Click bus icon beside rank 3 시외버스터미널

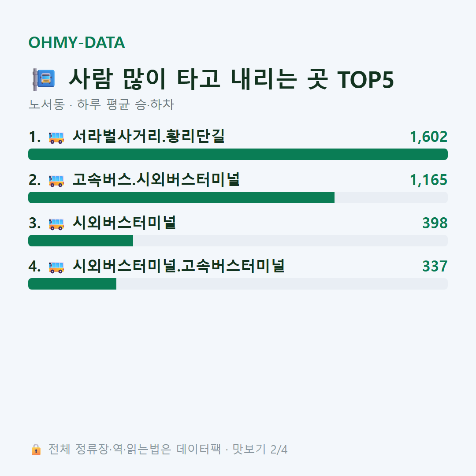(56, 224)
